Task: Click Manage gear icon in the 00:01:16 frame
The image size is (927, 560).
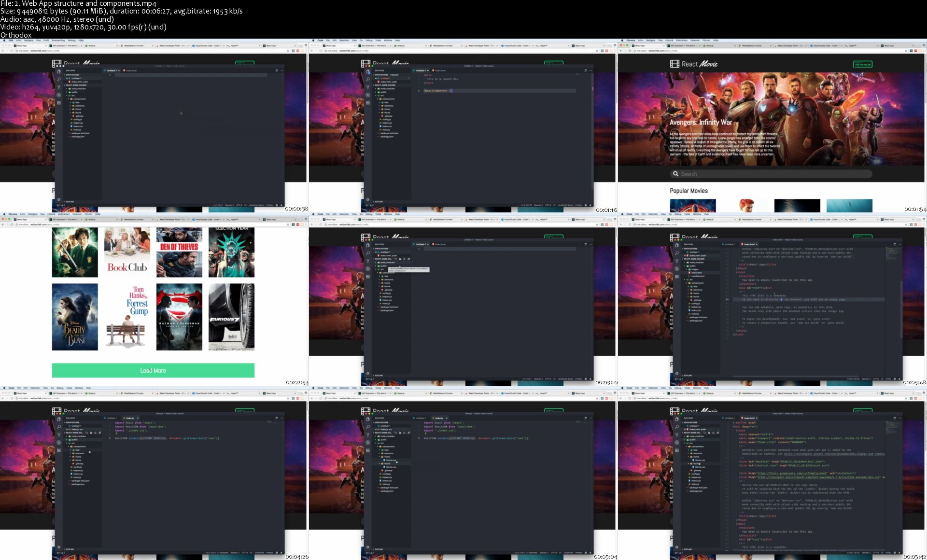Action: (x=367, y=200)
